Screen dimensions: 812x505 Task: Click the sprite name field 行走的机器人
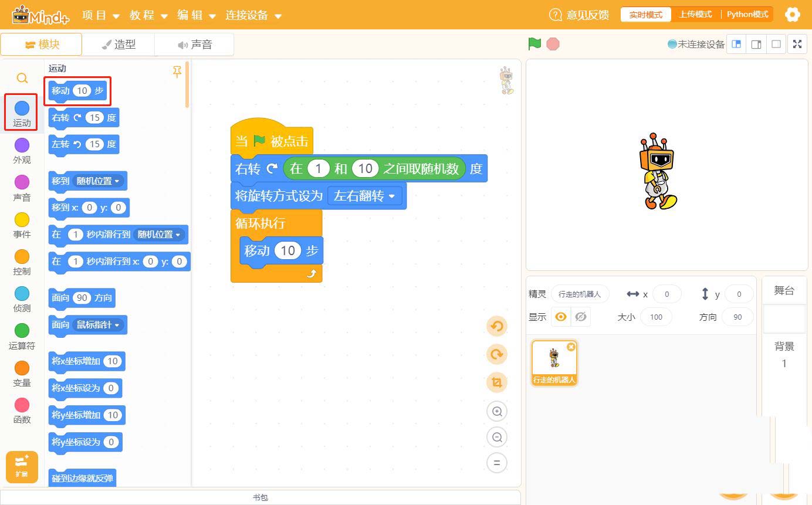pos(580,294)
